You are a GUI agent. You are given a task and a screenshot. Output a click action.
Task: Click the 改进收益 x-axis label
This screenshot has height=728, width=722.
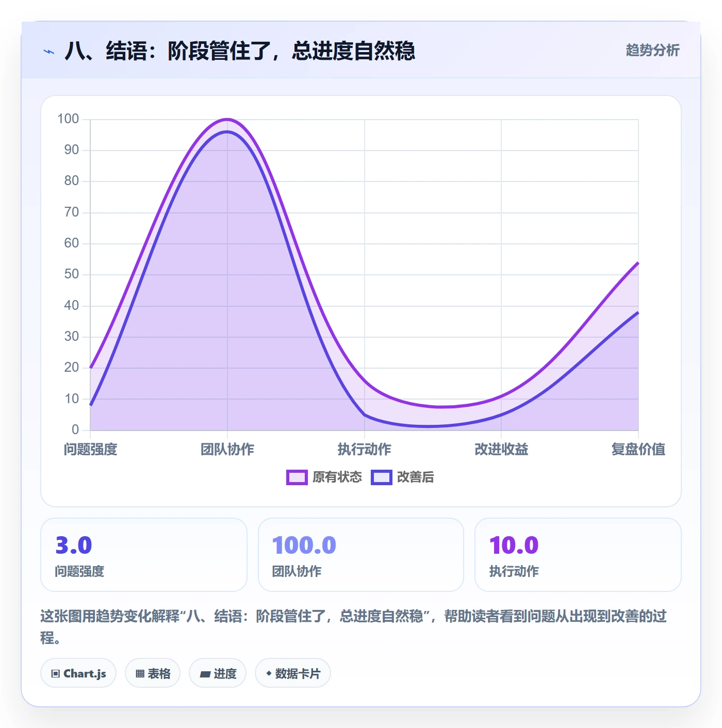click(x=501, y=450)
